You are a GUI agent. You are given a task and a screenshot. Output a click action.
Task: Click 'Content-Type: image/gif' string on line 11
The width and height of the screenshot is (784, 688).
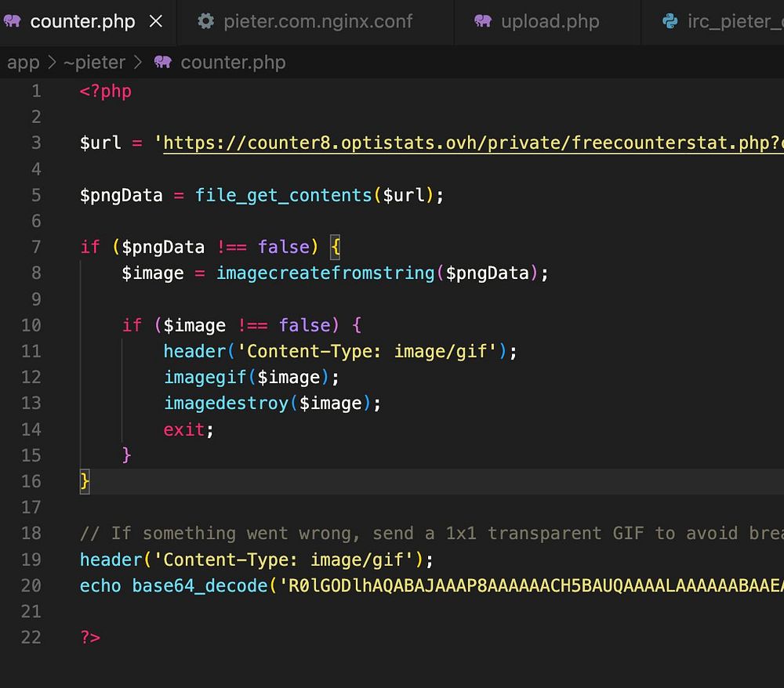click(x=367, y=351)
